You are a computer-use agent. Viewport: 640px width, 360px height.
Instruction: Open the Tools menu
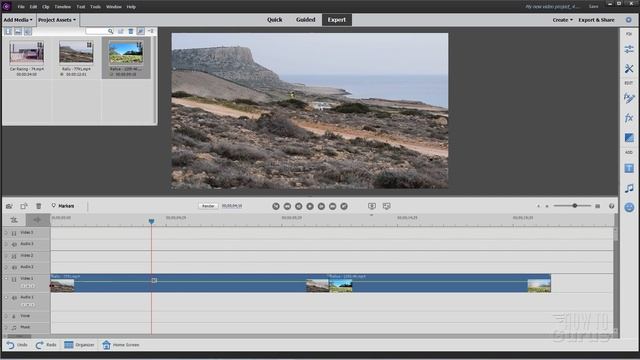95,7
